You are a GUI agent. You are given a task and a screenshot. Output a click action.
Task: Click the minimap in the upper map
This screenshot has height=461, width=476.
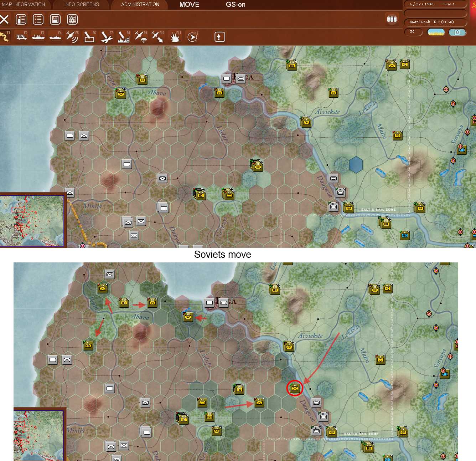tap(32, 220)
